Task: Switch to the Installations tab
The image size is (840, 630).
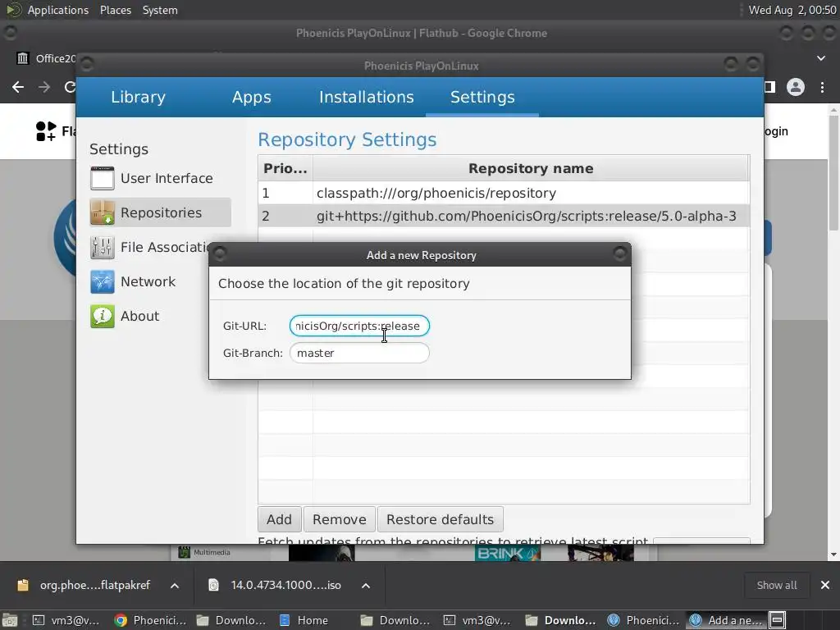Action: (367, 97)
